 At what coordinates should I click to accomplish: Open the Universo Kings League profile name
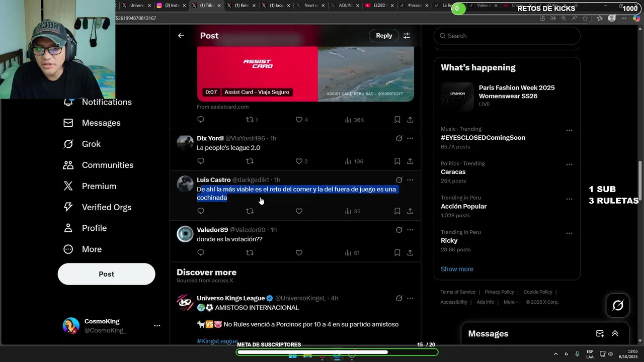(230, 298)
